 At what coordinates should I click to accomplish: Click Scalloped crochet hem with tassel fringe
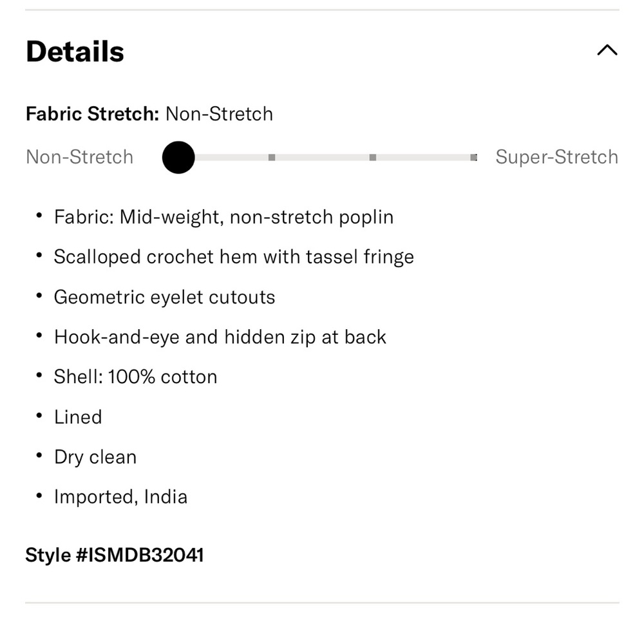[234, 257]
